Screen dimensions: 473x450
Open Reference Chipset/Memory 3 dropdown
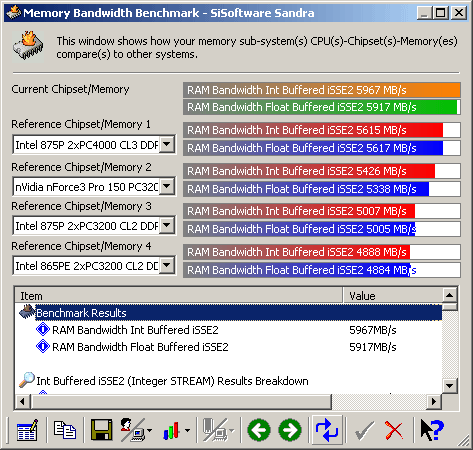click(167, 226)
